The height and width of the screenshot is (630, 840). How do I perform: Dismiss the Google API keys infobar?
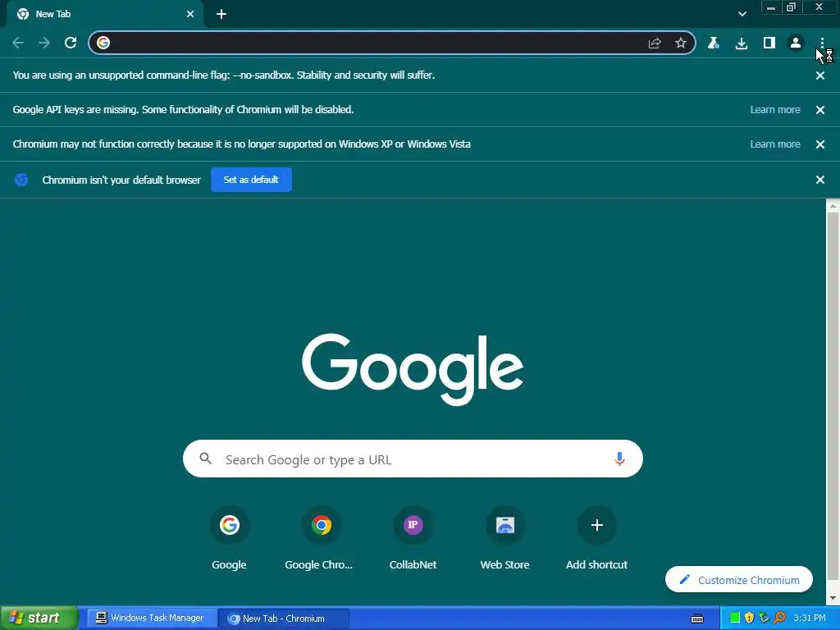pos(819,110)
